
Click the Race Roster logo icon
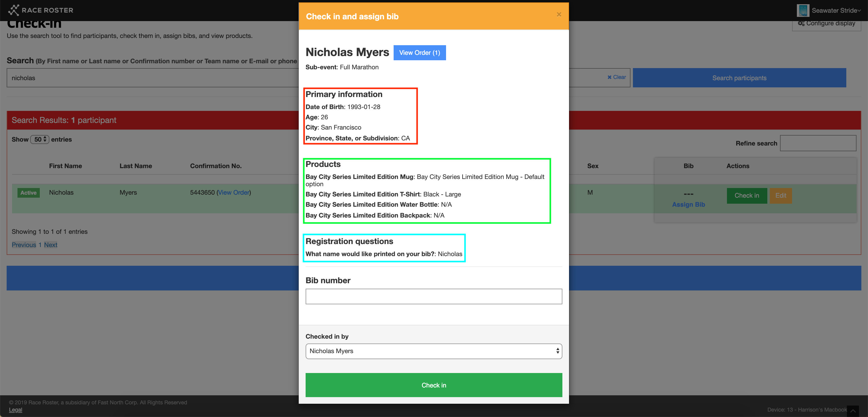(14, 10)
